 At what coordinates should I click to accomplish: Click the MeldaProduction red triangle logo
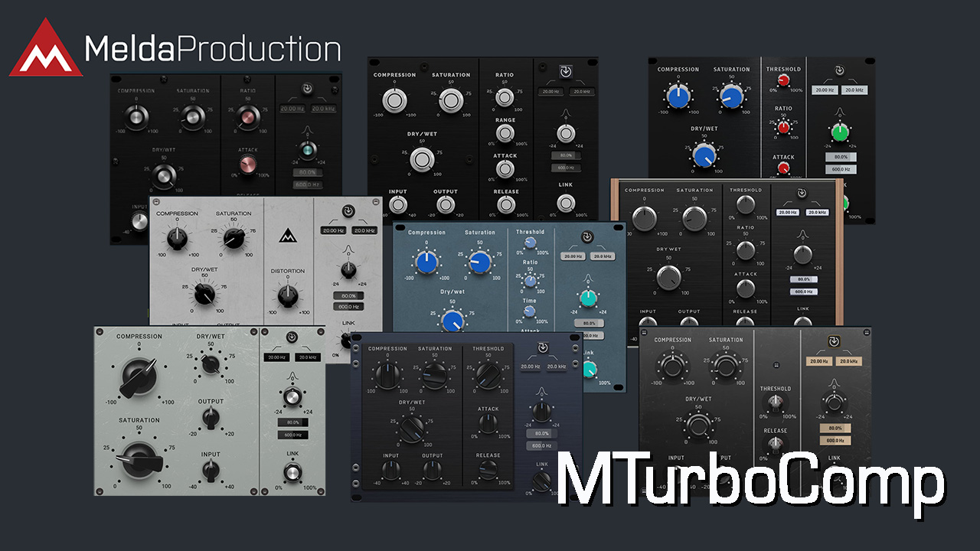coord(46,47)
